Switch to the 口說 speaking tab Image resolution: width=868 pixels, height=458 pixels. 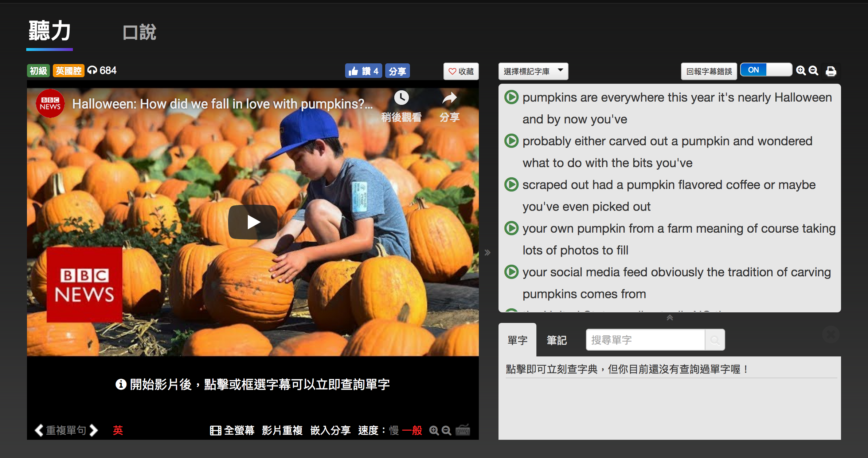click(140, 32)
